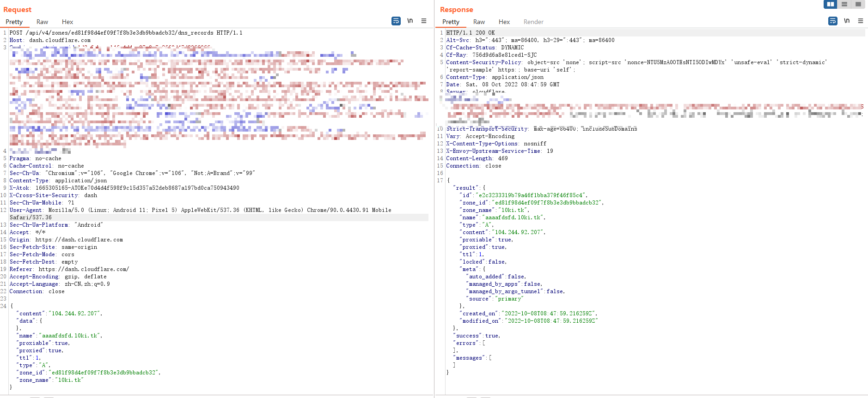Show non-printable \n characters in Response

(847, 21)
